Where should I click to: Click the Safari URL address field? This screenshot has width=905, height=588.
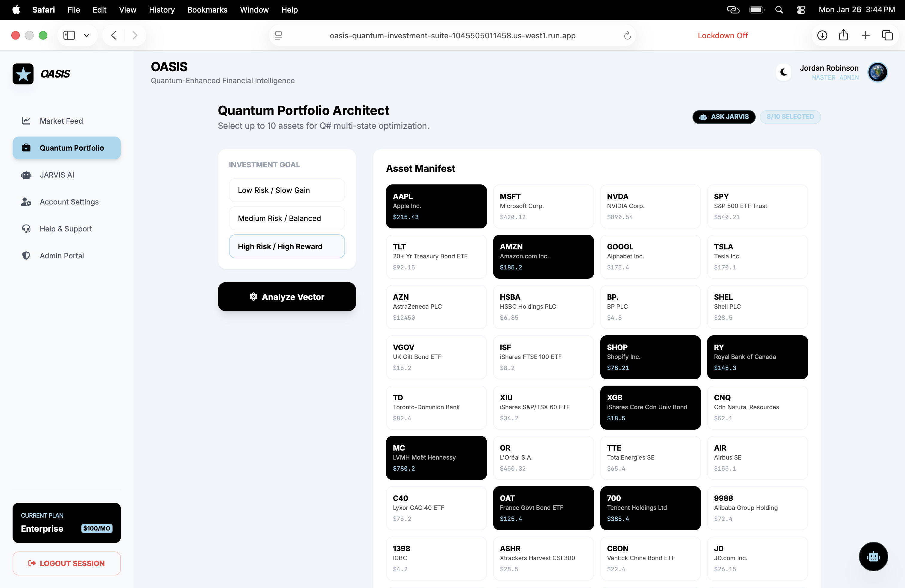[452, 35]
